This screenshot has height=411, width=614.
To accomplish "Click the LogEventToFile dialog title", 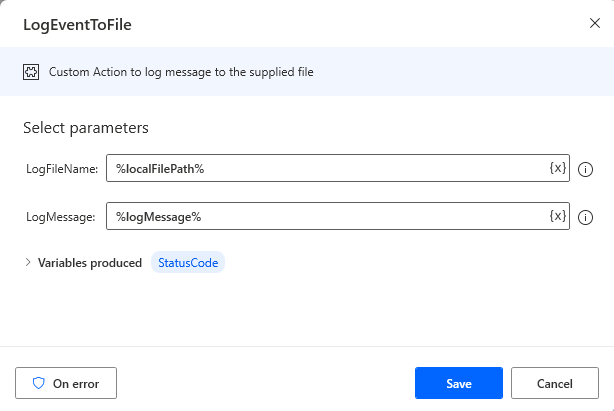I will (x=77, y=24).
